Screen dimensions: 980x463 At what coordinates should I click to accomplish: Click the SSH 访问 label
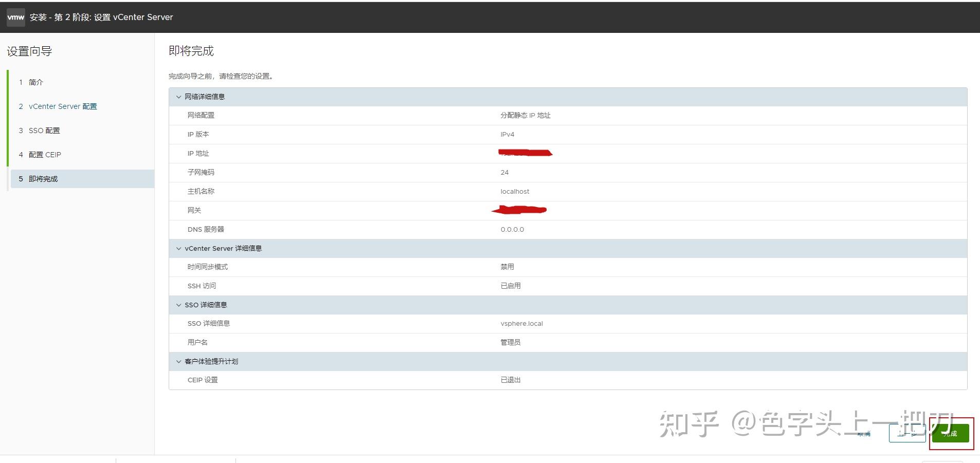pyautogui.click(x=202, y=286)
